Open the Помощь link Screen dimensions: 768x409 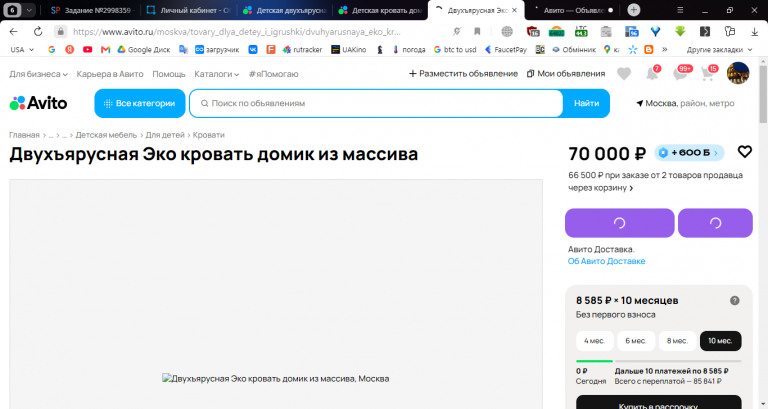(168, 74)
